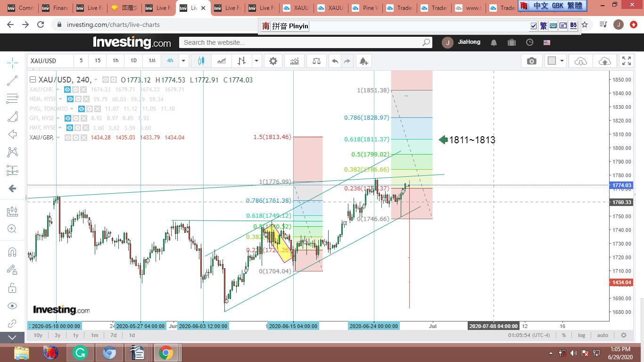Toggle hide all drawings eye tool
Image resolution: width=644 pixels, height=362 pixels.
[12, 306]
